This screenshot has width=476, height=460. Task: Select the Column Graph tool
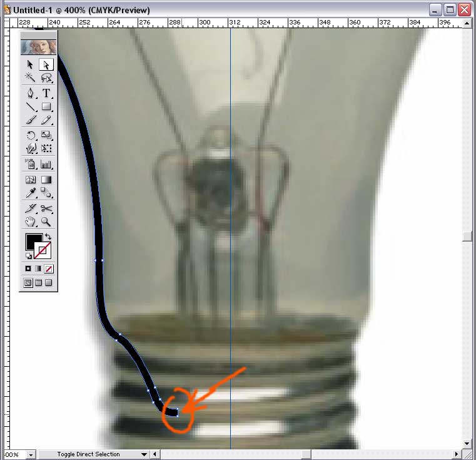(x=46, y=164)
